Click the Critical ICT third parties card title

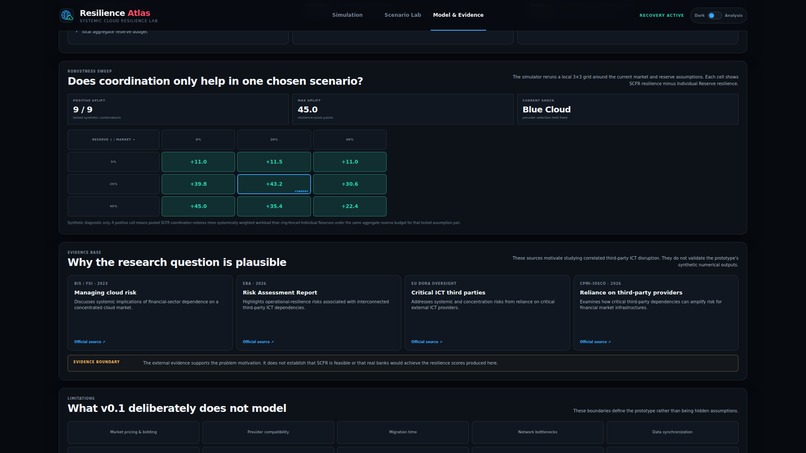click(x=448, y=292)
